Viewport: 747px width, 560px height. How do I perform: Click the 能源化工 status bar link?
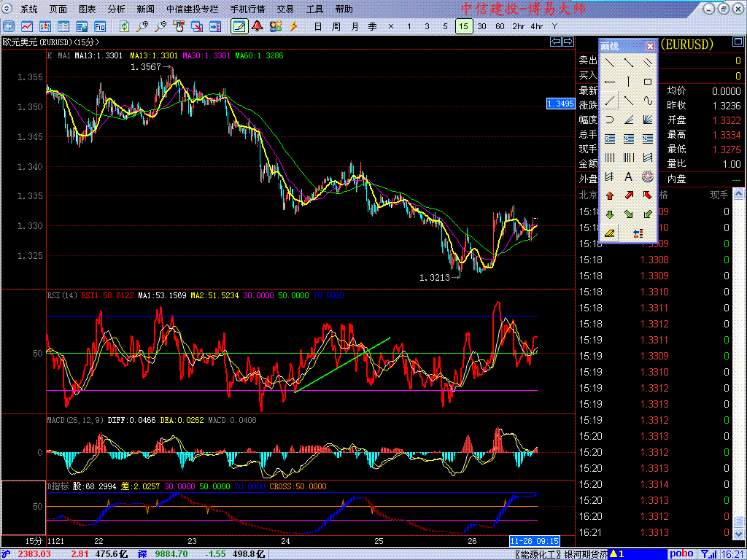click(539, 554)
